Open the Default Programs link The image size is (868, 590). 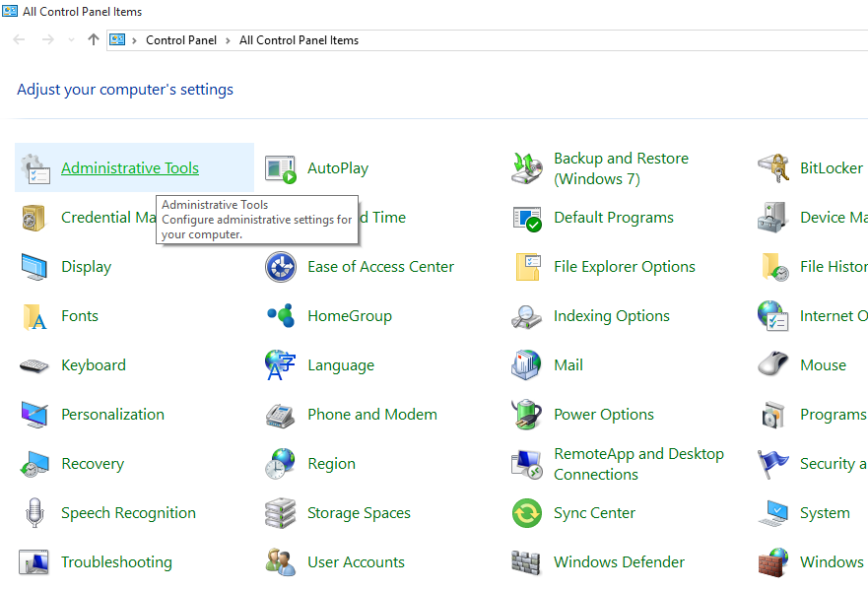coord(614,218)
